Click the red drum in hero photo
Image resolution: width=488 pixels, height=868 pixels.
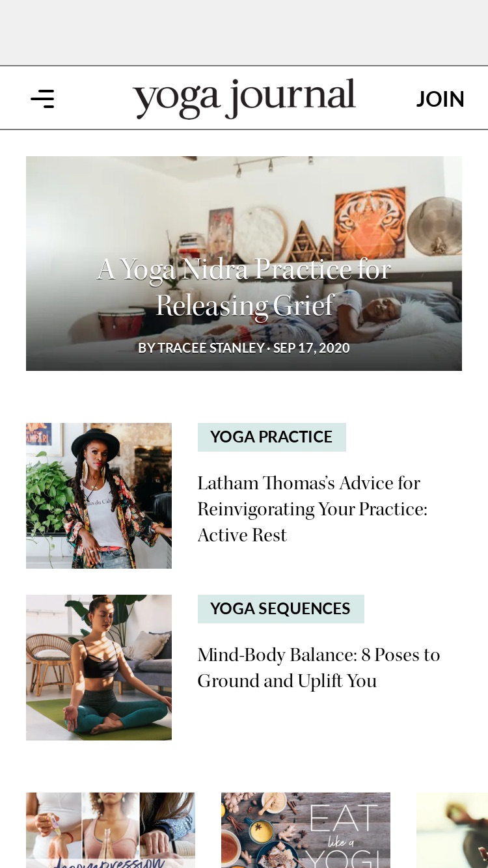[x=122, y=323]
